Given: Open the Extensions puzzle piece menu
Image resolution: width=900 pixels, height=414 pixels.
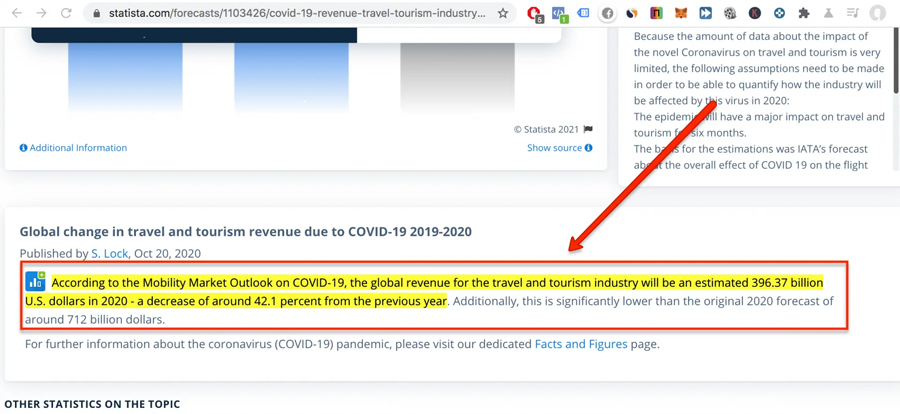Looking at the screenshot, I should [x=803, y=13].
